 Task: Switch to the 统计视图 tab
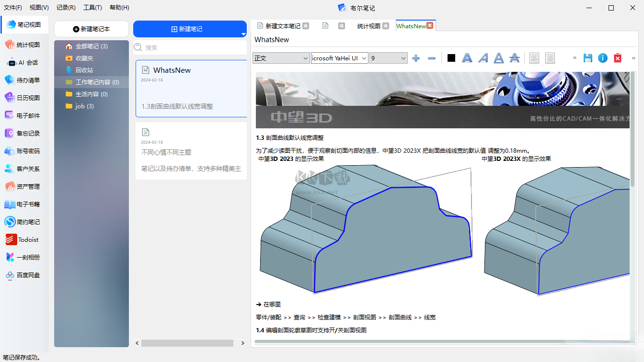tap(368, 26)
